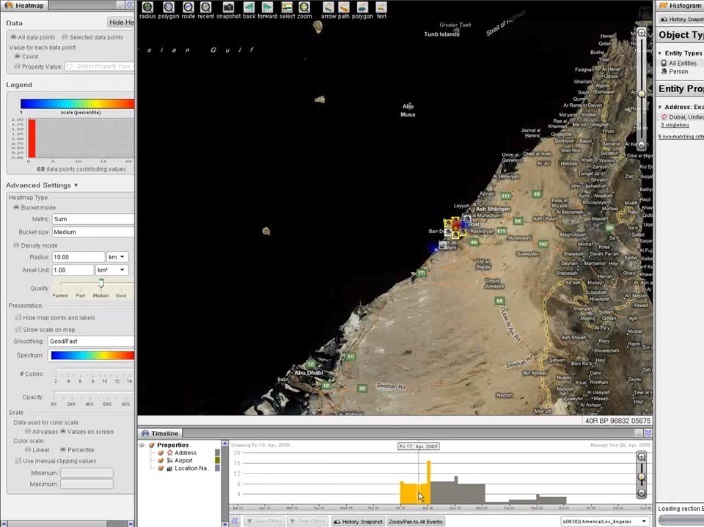This screenshot has width=704, height=527.
Task: Select Address in the Properties tree
Action: pyautogui.click(x=185, y=452)
